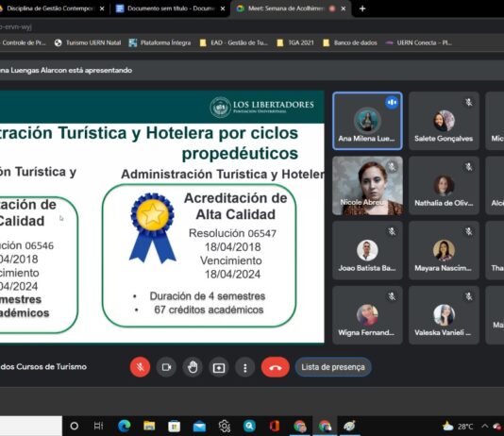504x436 pixels.
Task: Raise hand using the hand icon
Action: pos(193,367)
